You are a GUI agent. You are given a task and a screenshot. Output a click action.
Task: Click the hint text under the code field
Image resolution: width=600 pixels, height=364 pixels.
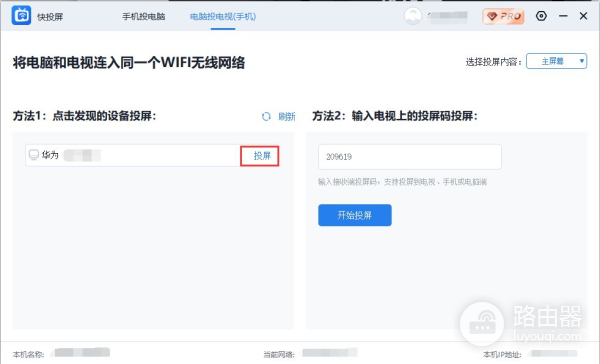402,182
